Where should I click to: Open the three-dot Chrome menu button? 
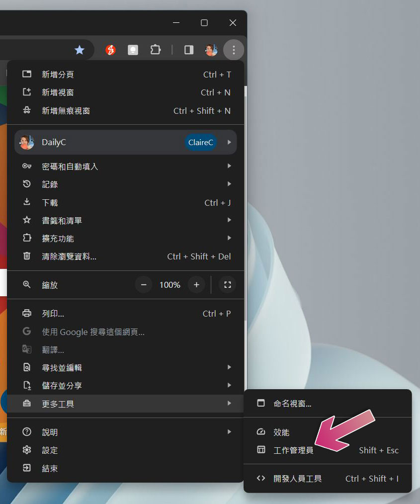(x=234, y=50)
